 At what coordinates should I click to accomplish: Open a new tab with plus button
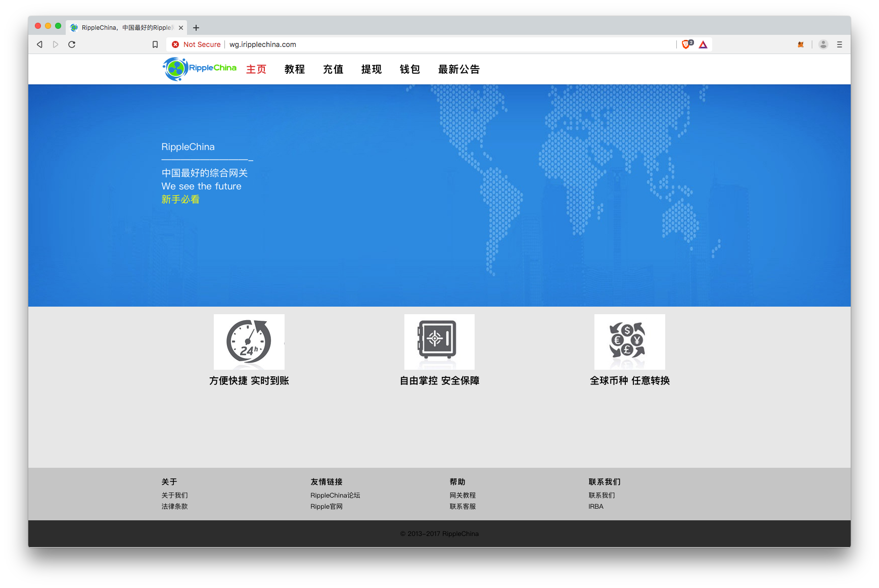click(x=196, y=28)
